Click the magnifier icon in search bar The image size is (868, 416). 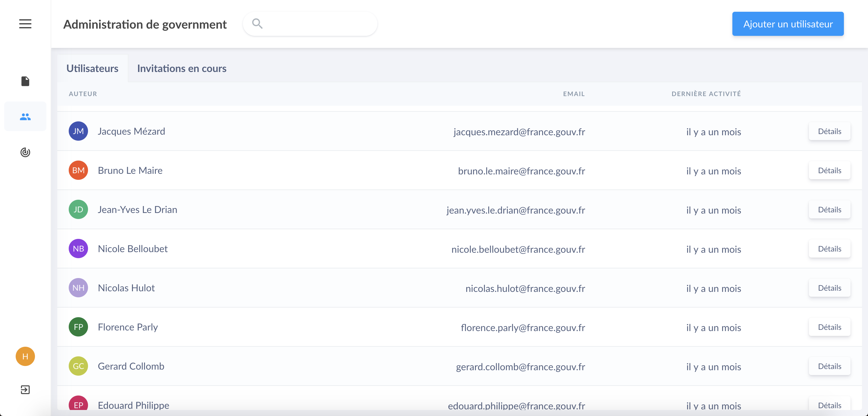(257, 23)
